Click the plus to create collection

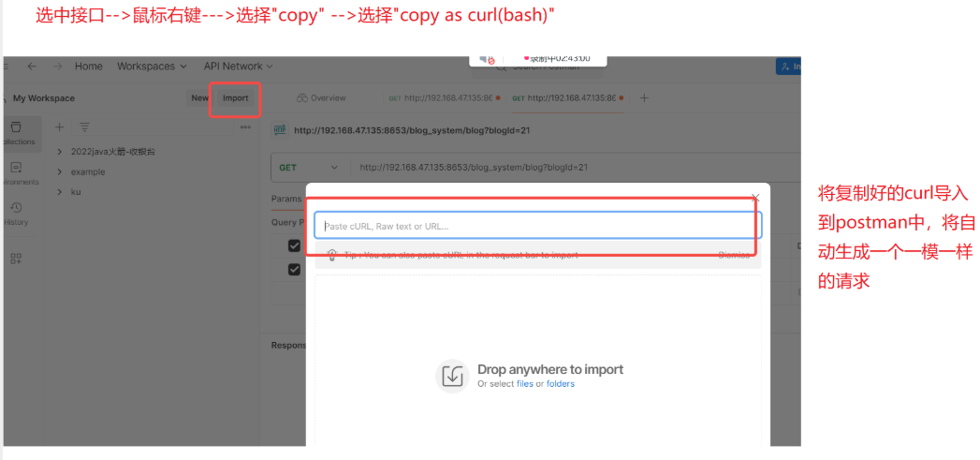coord(59,127)
